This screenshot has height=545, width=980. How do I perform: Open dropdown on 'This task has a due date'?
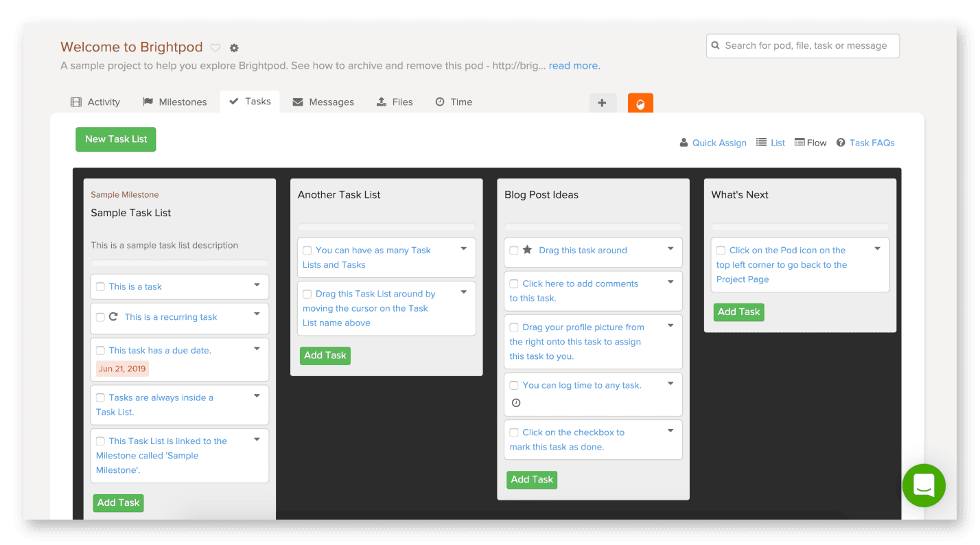point(257,349)
